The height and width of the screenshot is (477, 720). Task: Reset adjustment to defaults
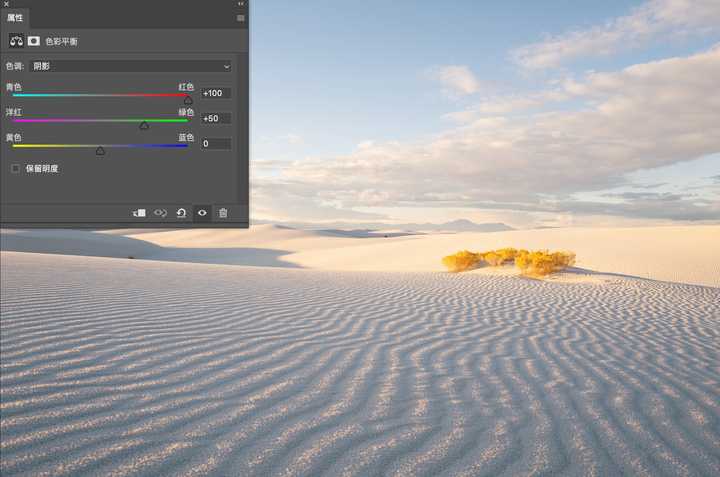[181, 213]
